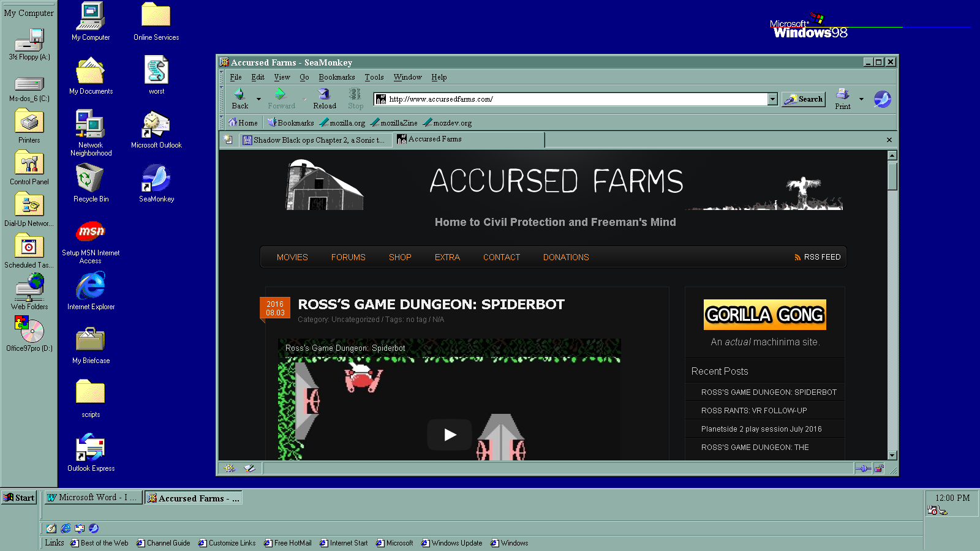The height and width of the screenshot is (551, 980).
Task: Open the Go menu
Action: pos(304,77)
